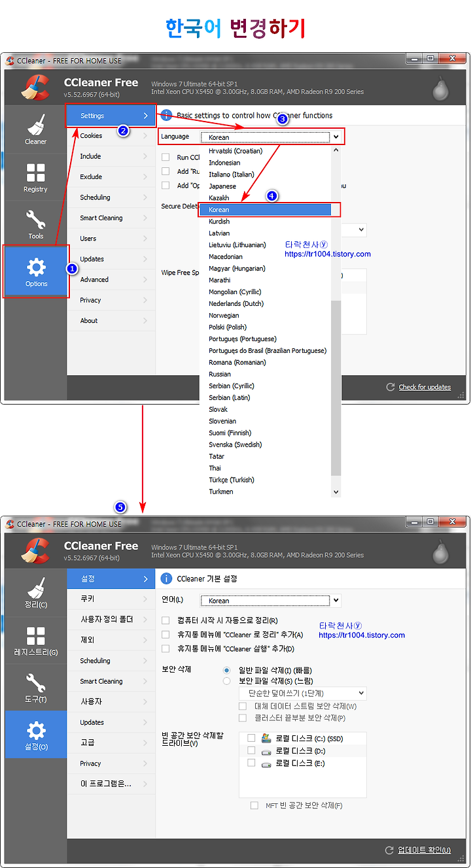Open the Exclude submenu in English window
Image resolution: width=471 pixels, height=868 pixels.
click(x=111, y=177)
